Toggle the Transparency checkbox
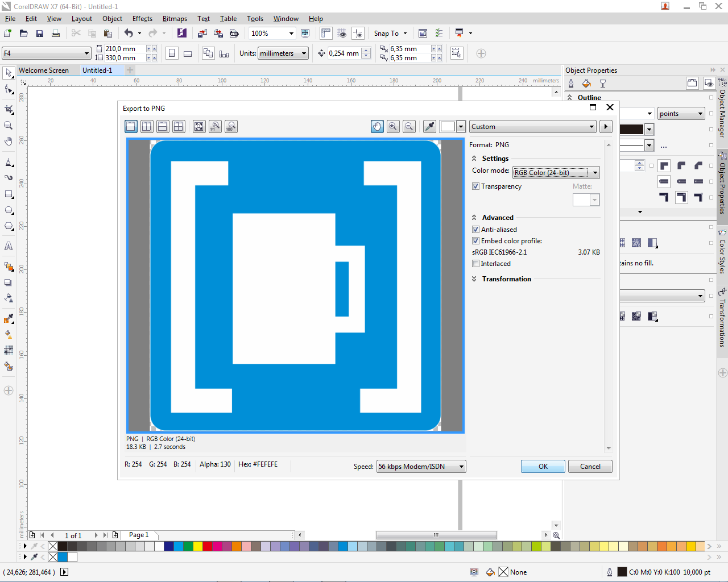728x582 pixels. point(475,186)
